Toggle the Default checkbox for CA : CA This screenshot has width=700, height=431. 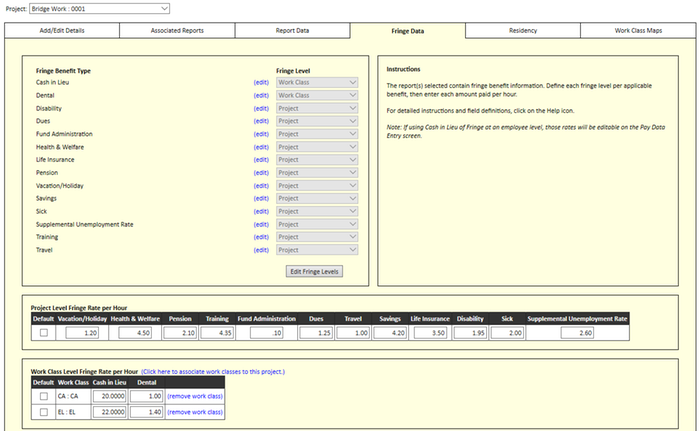click(x=43, y=396)
